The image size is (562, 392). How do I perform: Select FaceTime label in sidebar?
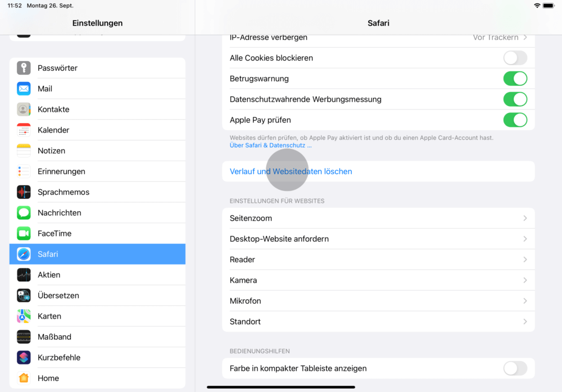(x=55, y=234)
